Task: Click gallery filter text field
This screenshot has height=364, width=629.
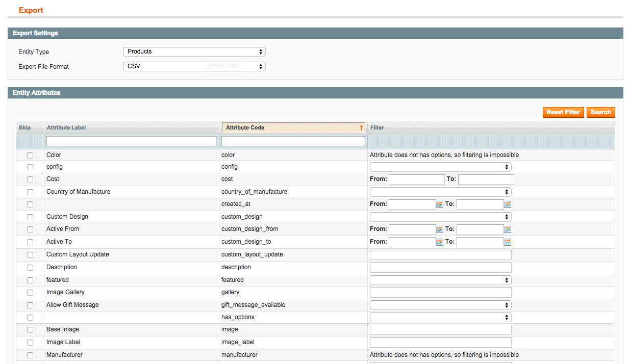Action: tap(440, 293)
